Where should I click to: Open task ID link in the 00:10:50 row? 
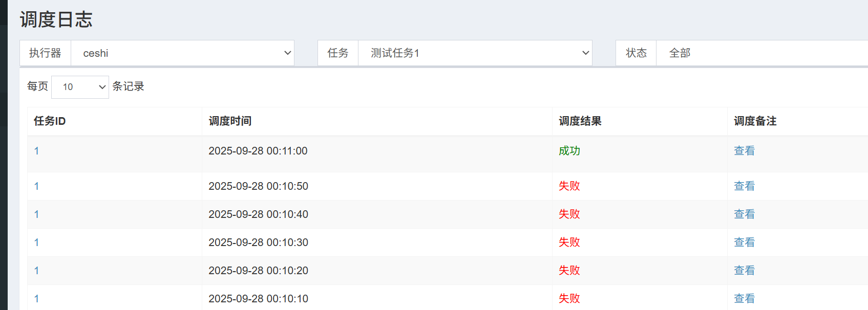click(x=36, y=186)
